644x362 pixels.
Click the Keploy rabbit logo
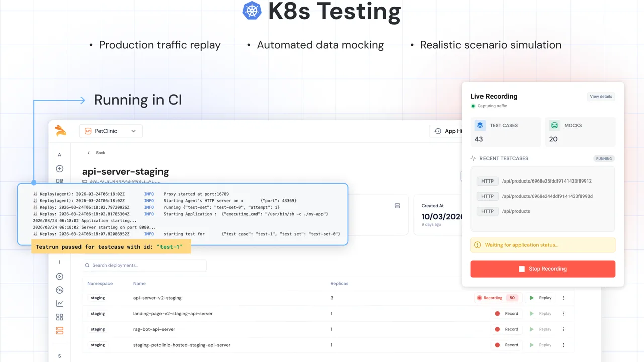[60, 131]
